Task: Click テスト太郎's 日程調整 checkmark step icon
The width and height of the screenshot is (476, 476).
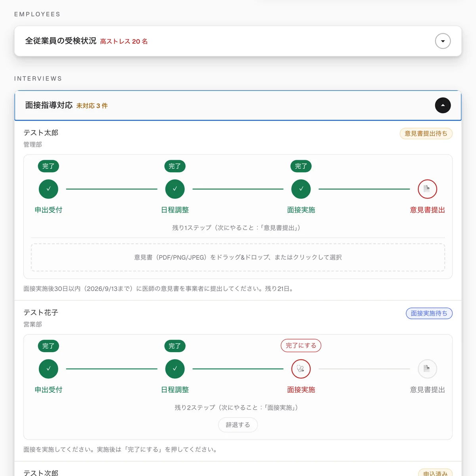Action: tap(175, 189)
